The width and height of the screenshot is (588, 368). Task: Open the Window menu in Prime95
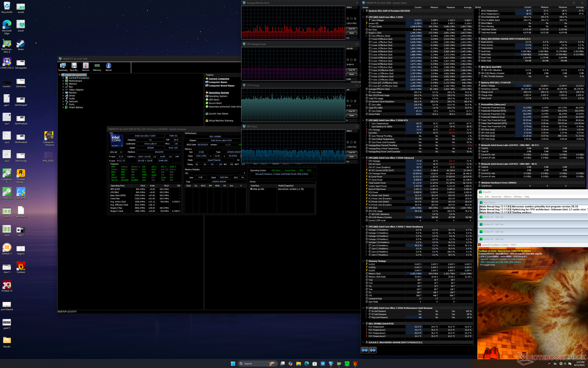pyautogui.click(x=518, y=197)
